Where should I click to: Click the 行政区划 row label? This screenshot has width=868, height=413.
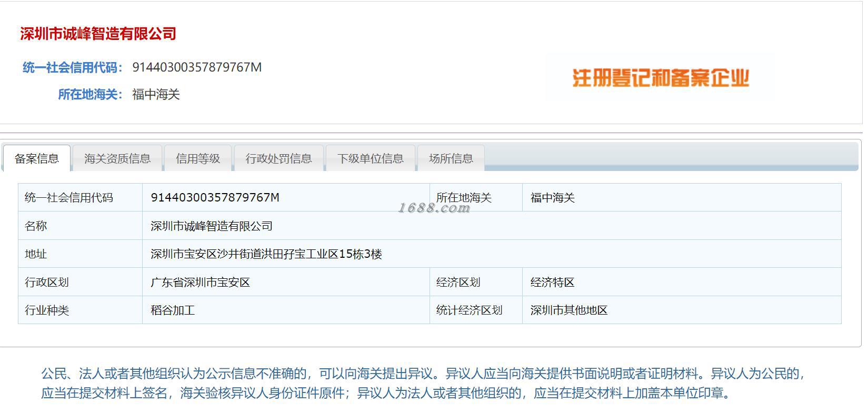click(80, 282)
